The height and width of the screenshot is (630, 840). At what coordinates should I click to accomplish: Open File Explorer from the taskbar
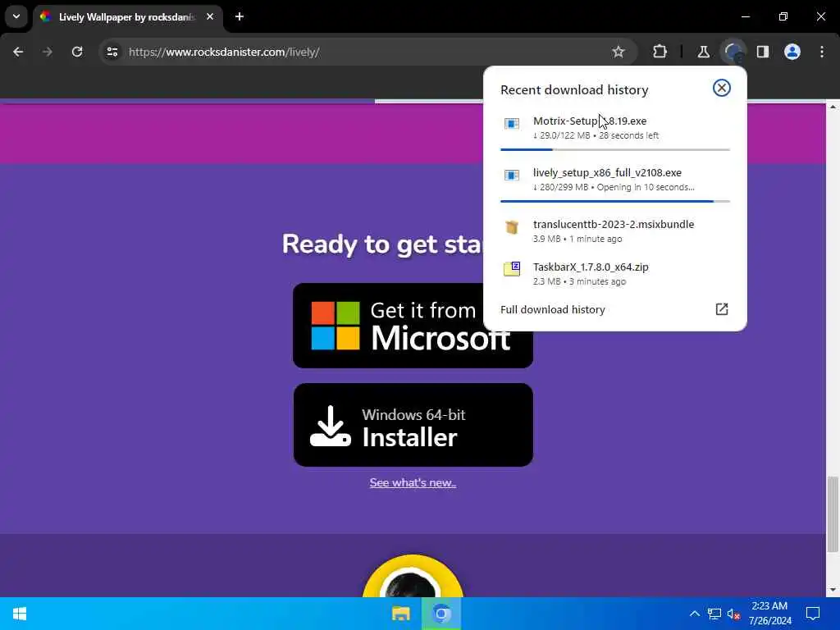click(x=400, y=614)
